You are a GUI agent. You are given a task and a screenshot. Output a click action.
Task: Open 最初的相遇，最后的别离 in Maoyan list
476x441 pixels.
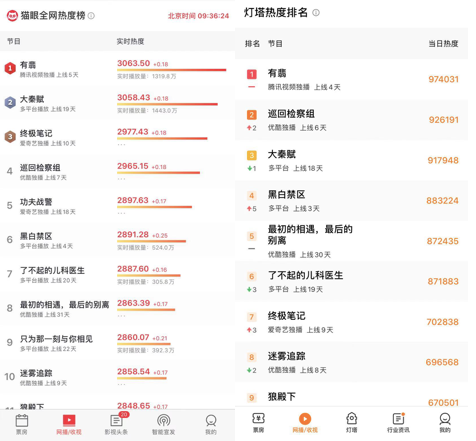[x=65, y=305]
